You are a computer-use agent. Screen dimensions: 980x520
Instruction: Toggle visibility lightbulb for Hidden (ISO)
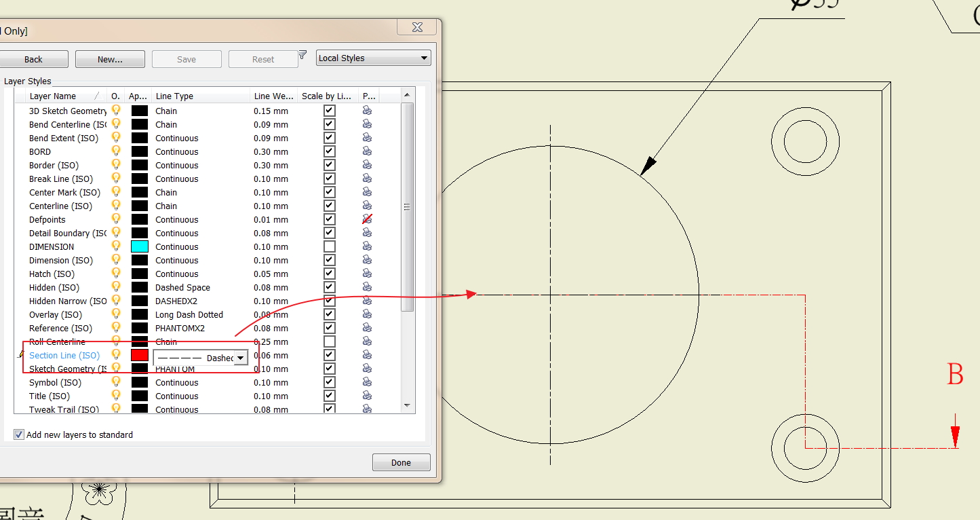click(x=115, y=286)
